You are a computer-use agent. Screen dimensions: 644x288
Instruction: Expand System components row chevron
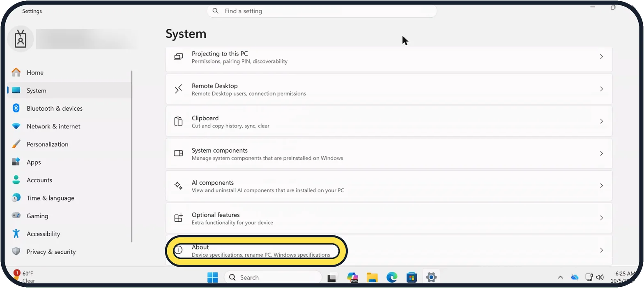point(601,153)
